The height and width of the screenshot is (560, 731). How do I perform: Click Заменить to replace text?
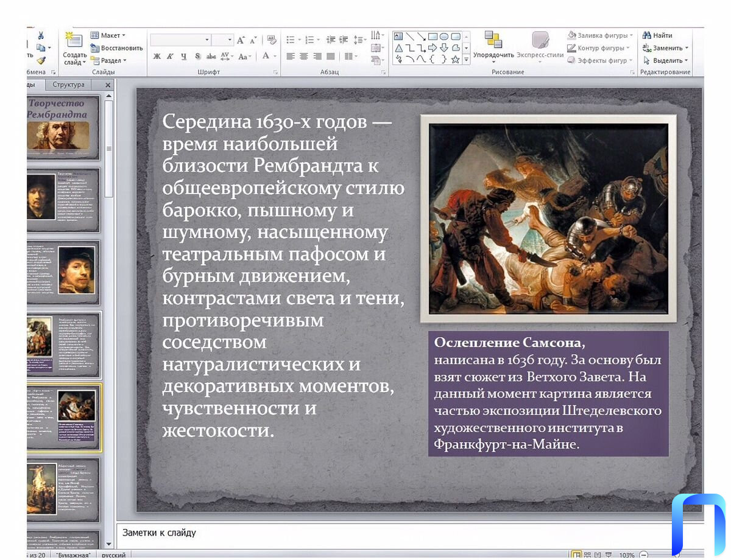point(665,48)
